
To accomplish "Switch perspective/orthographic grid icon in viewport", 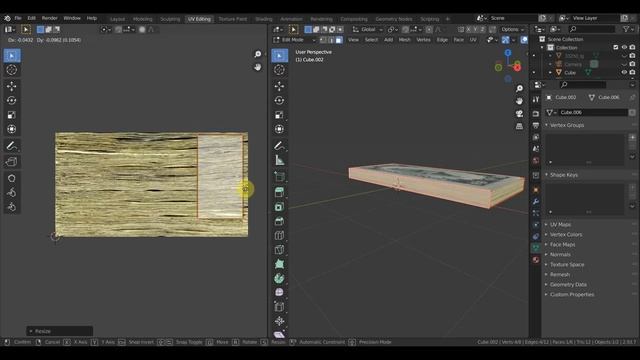I will coord(519,126).
